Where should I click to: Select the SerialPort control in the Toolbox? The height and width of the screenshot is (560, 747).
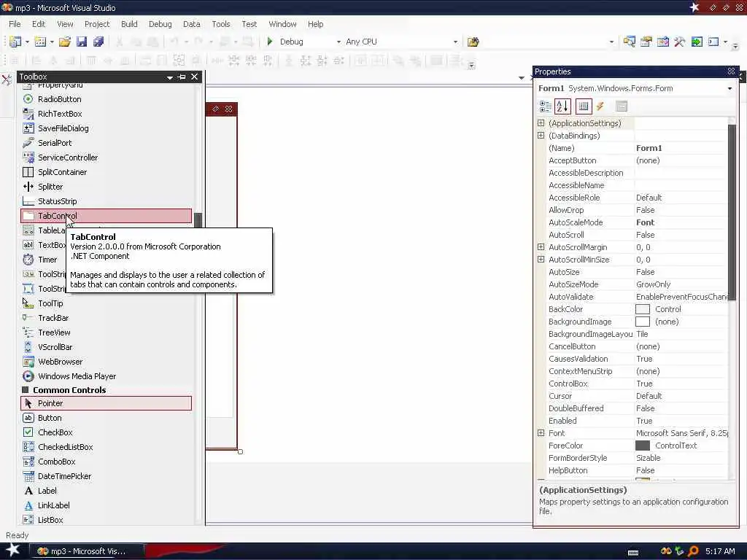pyautogui.click(x=106, y=143)
